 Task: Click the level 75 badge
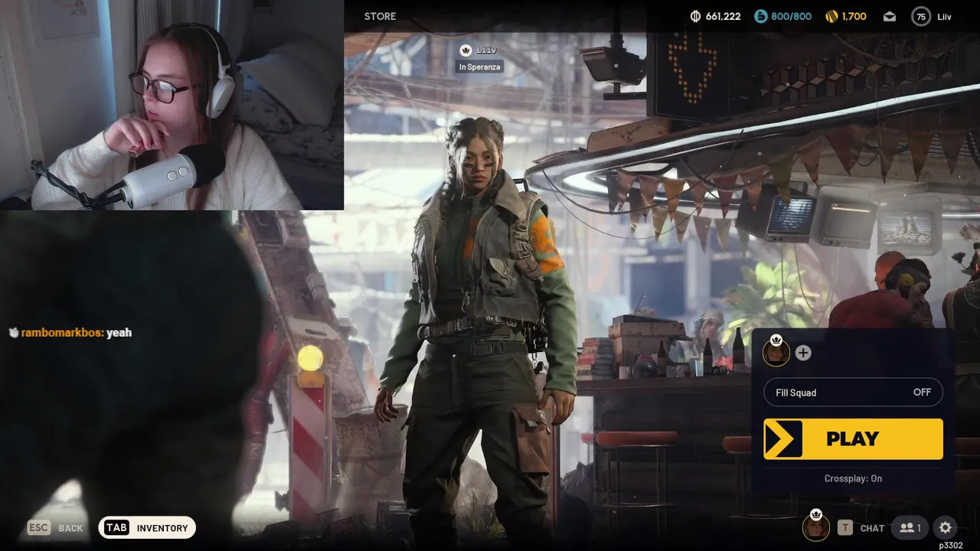(921, 16)
